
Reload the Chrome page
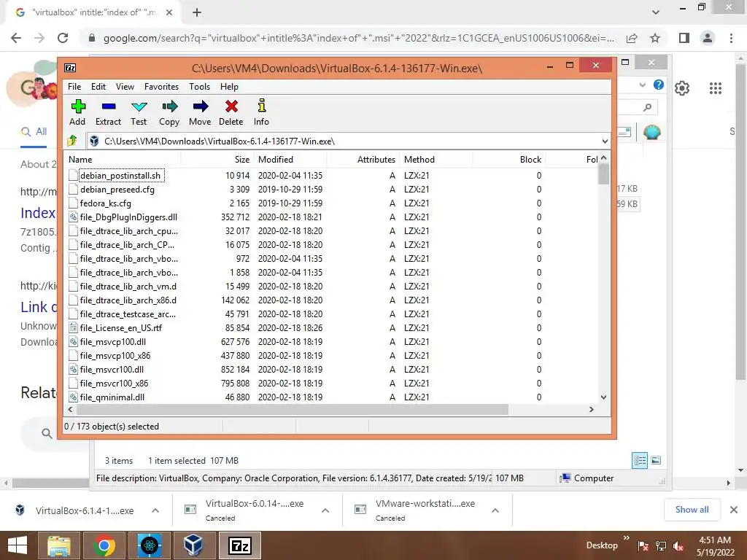63,38
